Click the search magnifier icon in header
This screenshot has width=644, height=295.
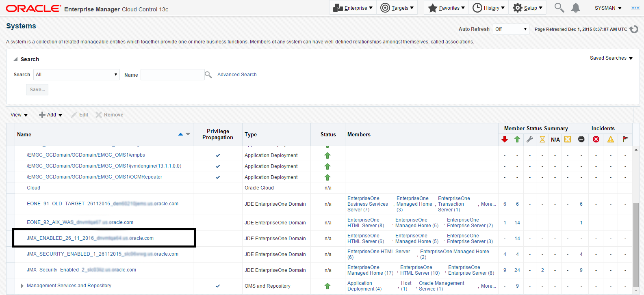(559, 8)
